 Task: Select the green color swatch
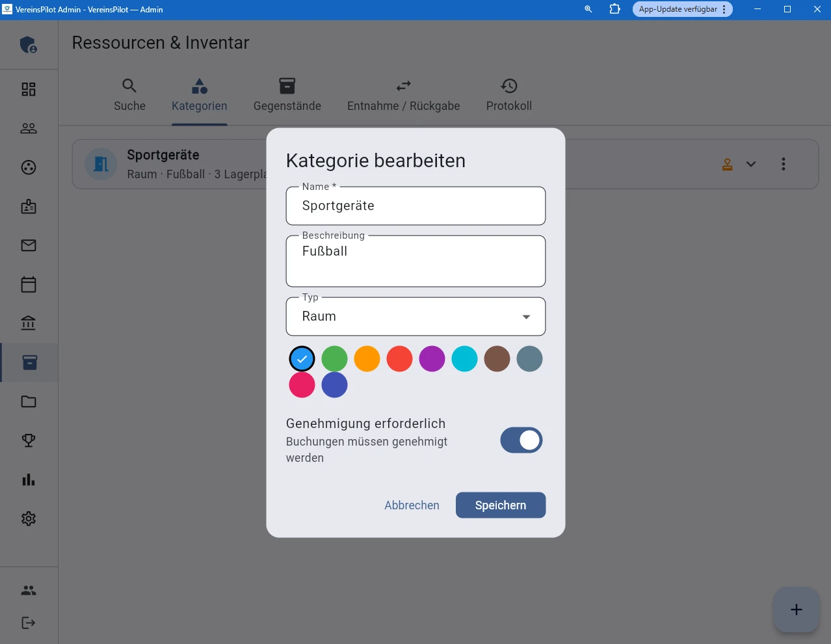[x=334, y=358]
